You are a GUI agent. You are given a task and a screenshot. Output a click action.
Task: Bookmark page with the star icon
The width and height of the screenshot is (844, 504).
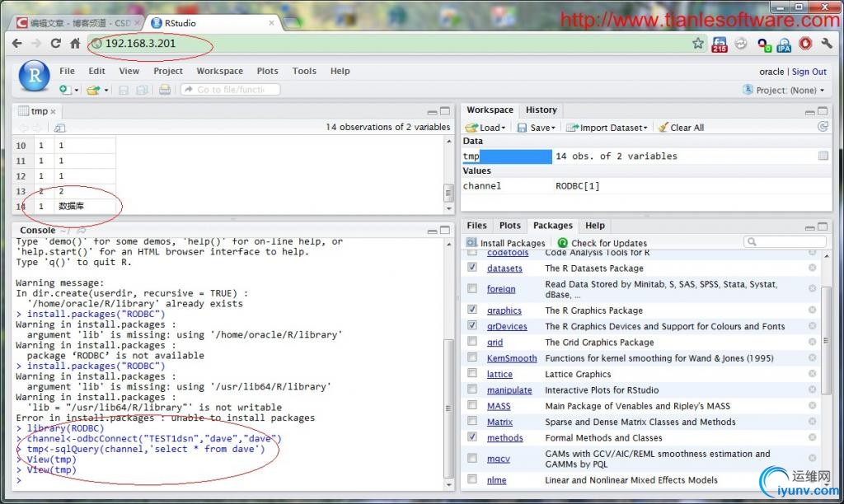(x=698, y=43)
